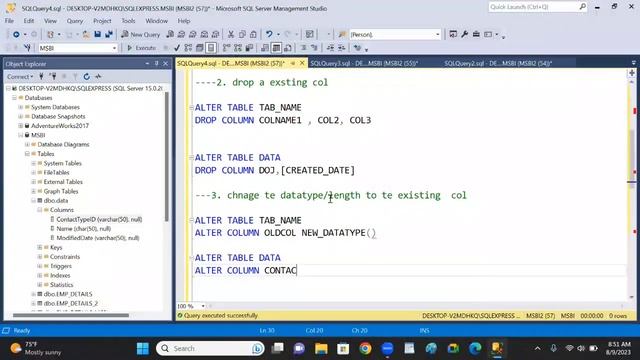Screen dimensions: 640x360
Task: Click the comment out selected lines icon
Action: coord(304,48)
